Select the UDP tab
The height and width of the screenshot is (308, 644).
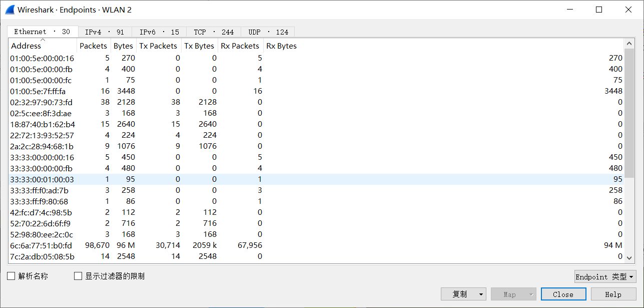coord(268,32)
